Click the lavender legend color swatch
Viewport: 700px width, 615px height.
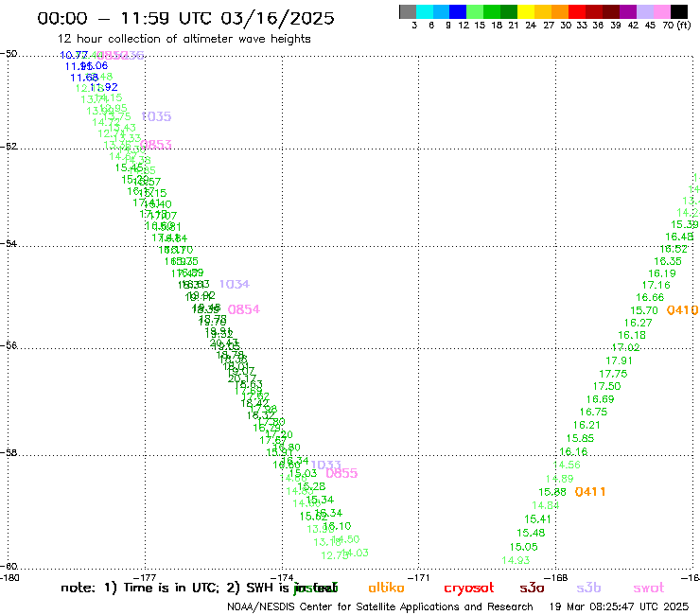coord(645,11)
